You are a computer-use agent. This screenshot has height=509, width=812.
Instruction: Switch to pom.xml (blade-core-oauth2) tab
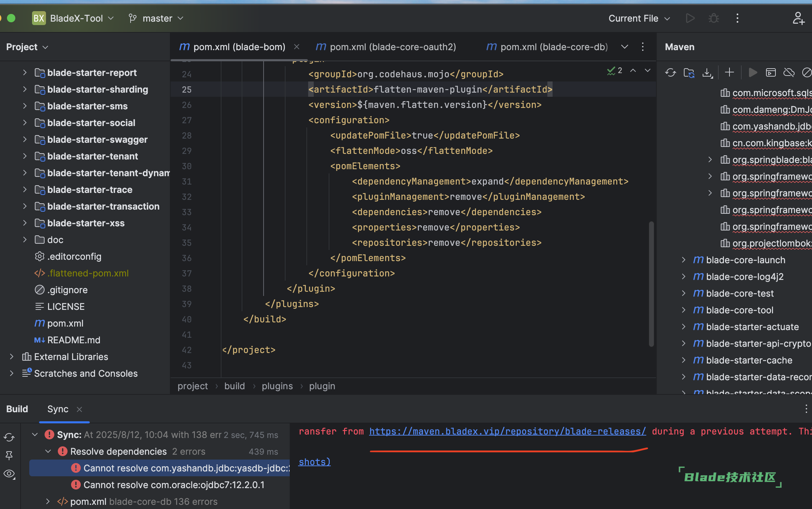(x=386, y=47)
